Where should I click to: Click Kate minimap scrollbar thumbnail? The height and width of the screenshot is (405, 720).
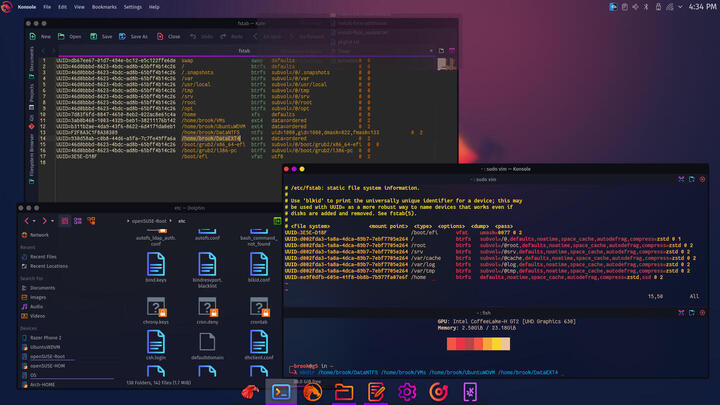445,64
